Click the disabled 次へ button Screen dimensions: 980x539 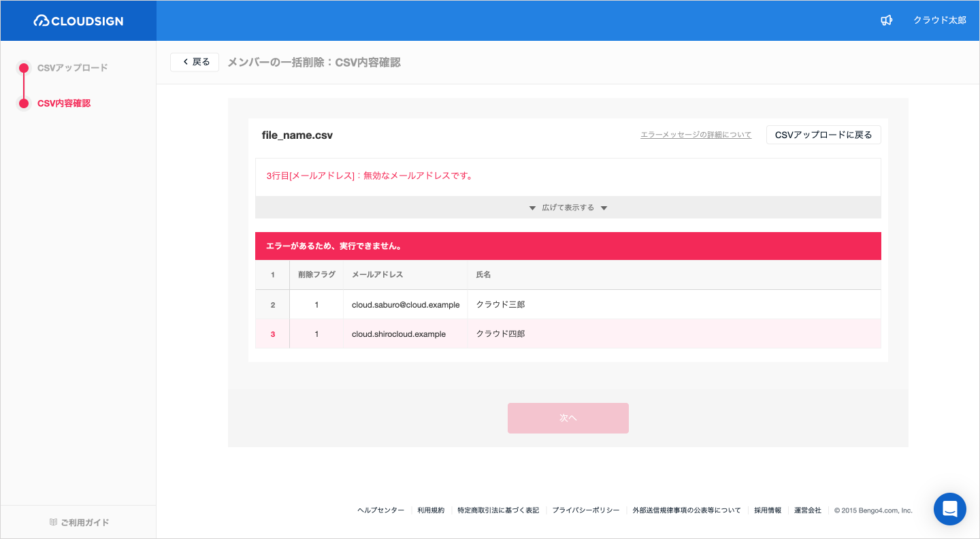568,418
